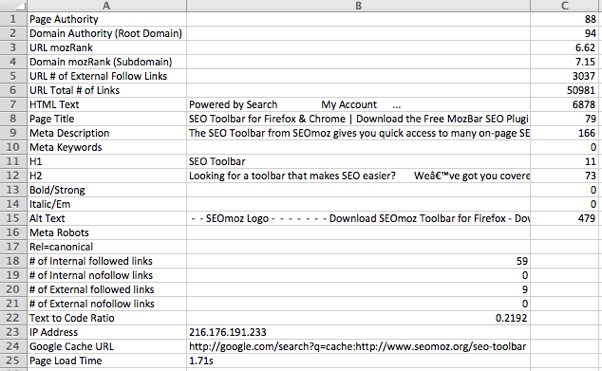Click the 'Powered by Search' HTML text cell
This screenshot has height=371, width=602.
coord(358,104)
